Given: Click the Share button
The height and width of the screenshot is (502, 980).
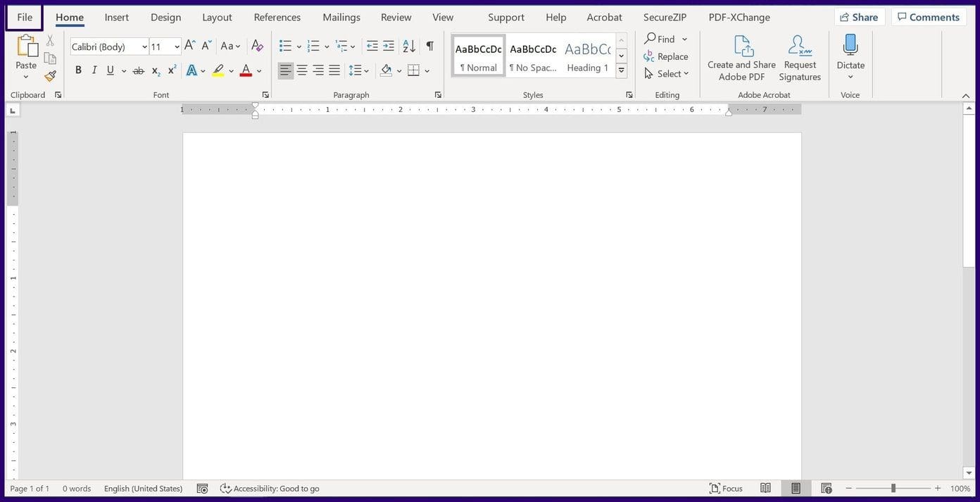Looking at the screenshot, I should coord(859,17).
